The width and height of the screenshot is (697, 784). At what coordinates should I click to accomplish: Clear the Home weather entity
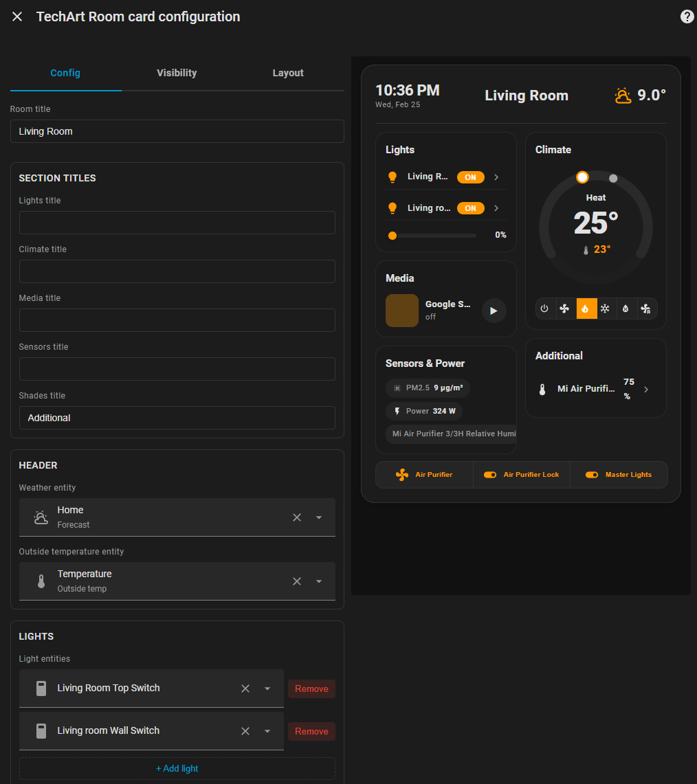[x=297, y=517]
